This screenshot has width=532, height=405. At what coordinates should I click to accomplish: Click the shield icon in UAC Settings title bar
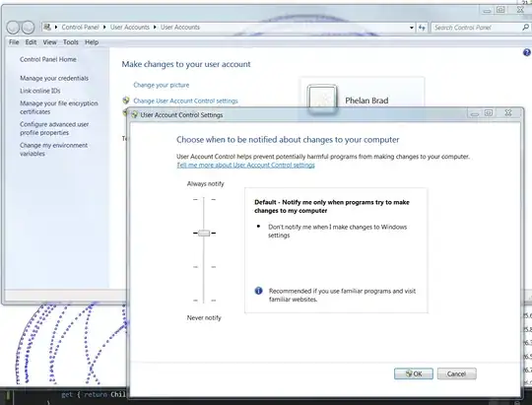[x=134, y=114]
